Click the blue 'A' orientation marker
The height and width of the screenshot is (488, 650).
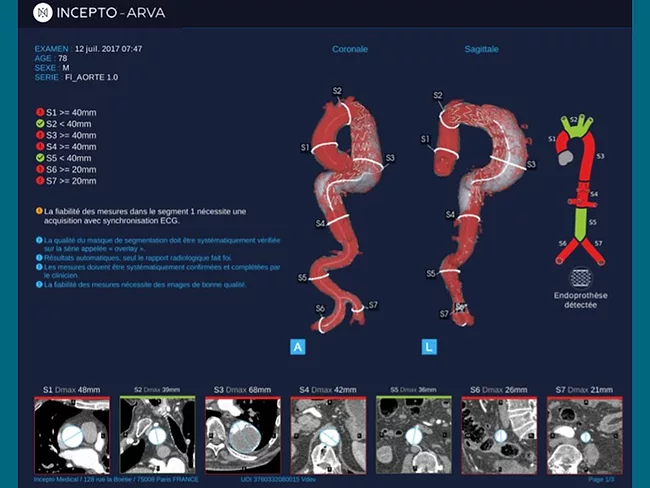[x=297, y=347]
